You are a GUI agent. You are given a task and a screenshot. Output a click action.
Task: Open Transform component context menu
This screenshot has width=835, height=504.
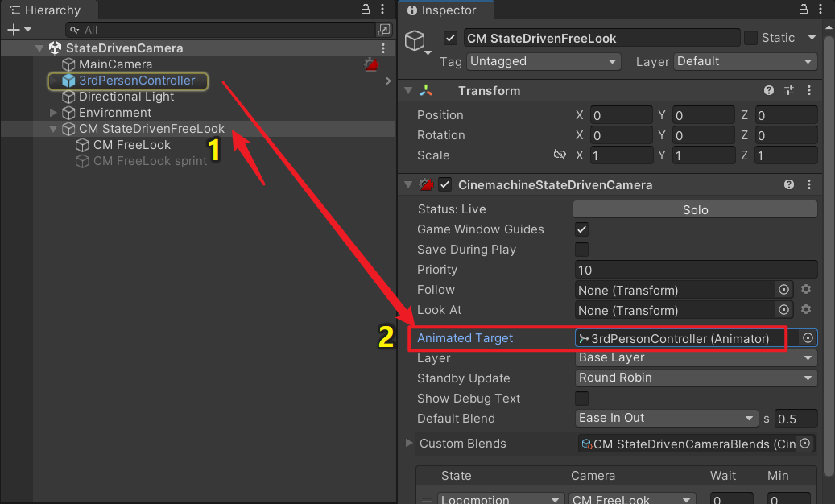tap(809, 90)
